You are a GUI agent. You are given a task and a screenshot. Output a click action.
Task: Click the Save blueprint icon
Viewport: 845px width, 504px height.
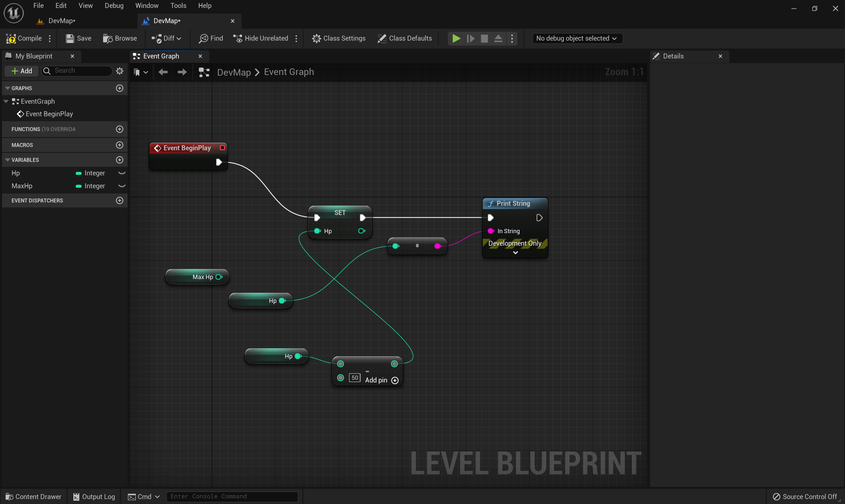70,38
